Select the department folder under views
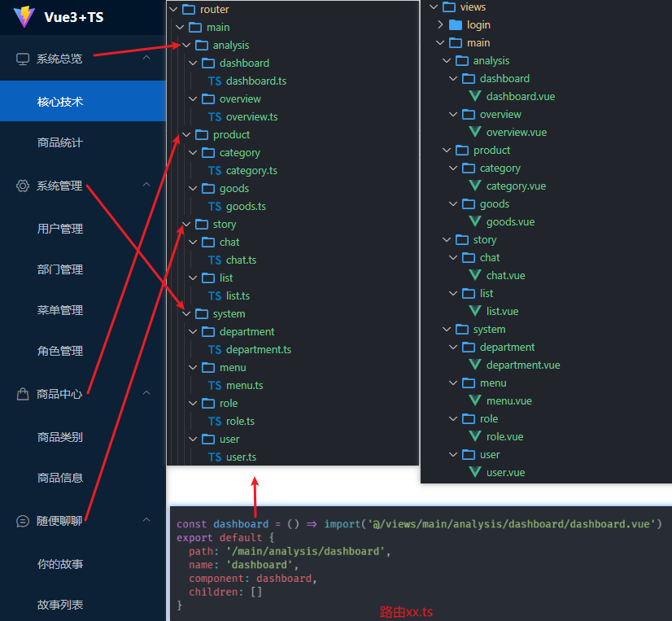672x621 pixels. [507, 347]
